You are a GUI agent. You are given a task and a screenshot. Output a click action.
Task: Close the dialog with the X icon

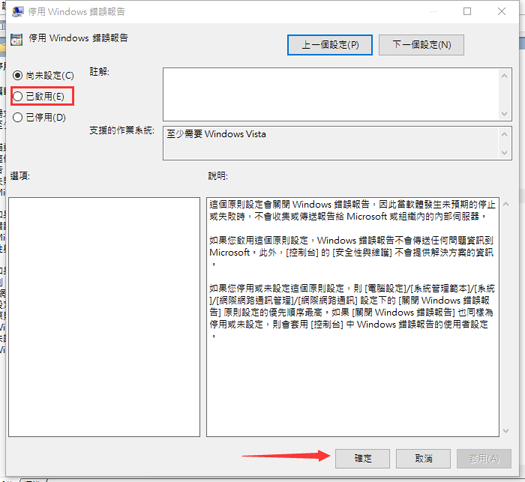tap(502, 11)
